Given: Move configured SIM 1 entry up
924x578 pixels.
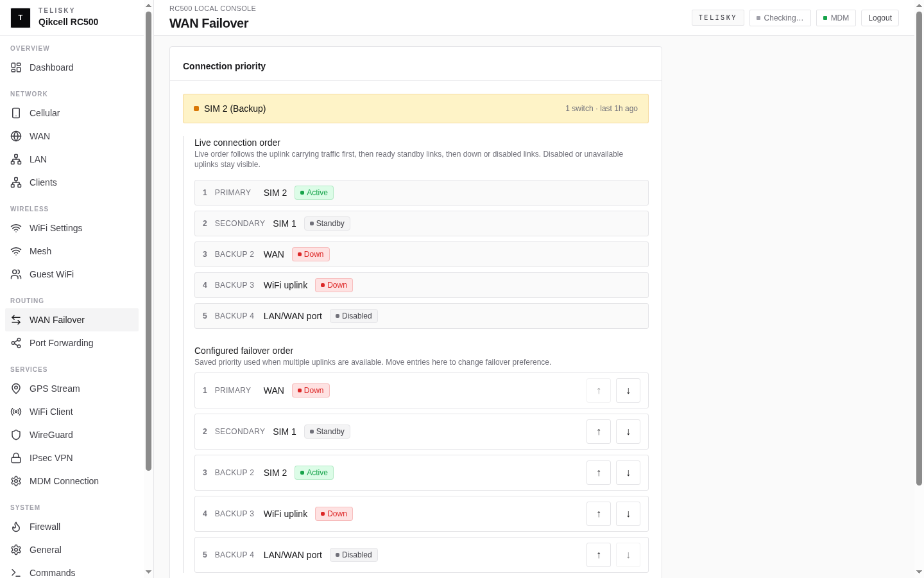Looking at the screenshot, I should click(599, 432).
